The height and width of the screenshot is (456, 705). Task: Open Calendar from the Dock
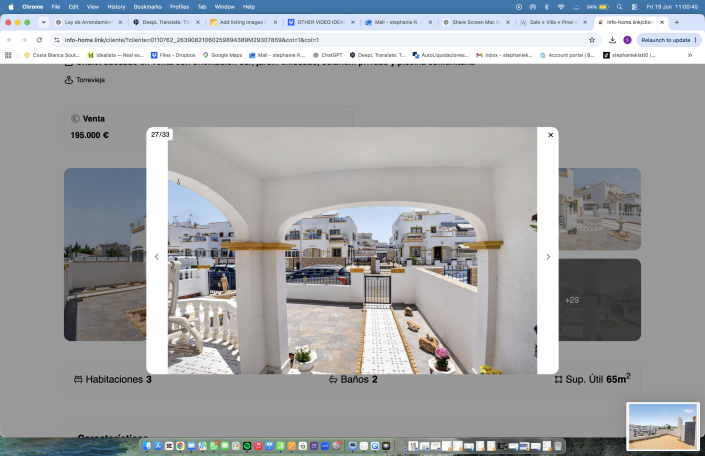pos(303,446)
